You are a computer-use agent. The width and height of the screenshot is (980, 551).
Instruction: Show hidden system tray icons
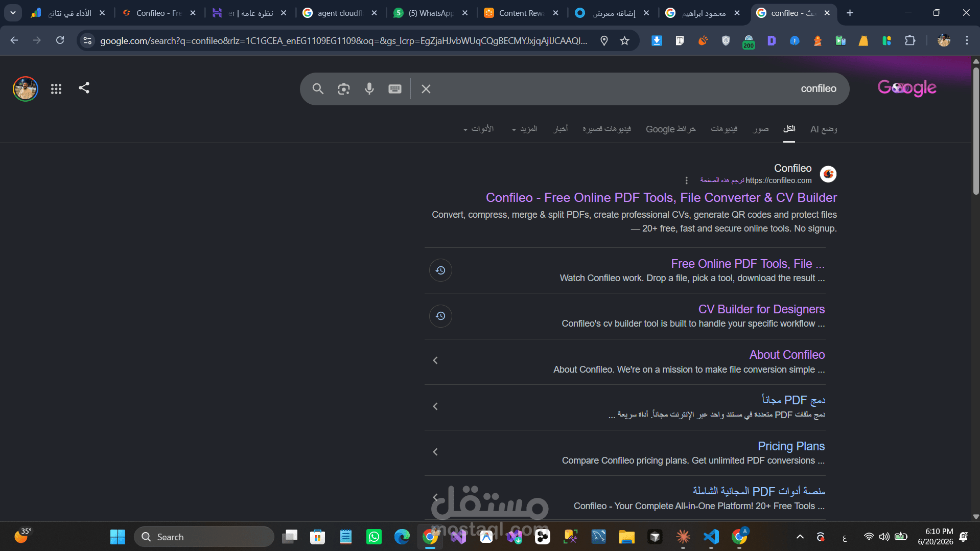pos(800,537)
